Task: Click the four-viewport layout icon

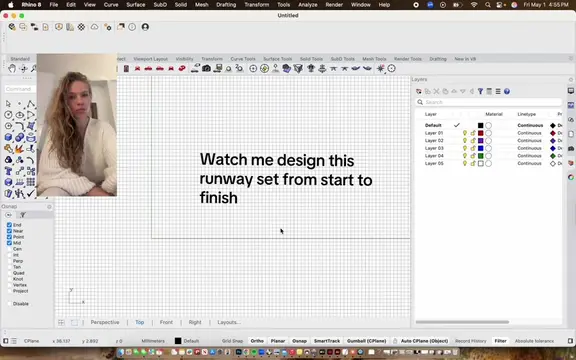Action: click(61, 323)
